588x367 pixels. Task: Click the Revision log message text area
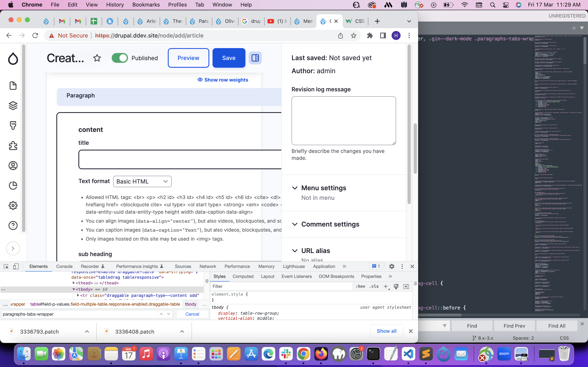pos(343,121)
